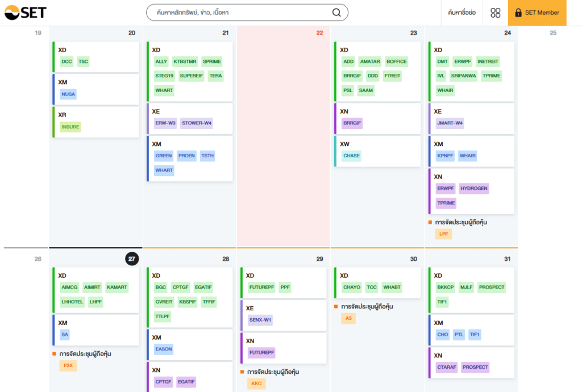Focus the securities search field

point(247,12)
